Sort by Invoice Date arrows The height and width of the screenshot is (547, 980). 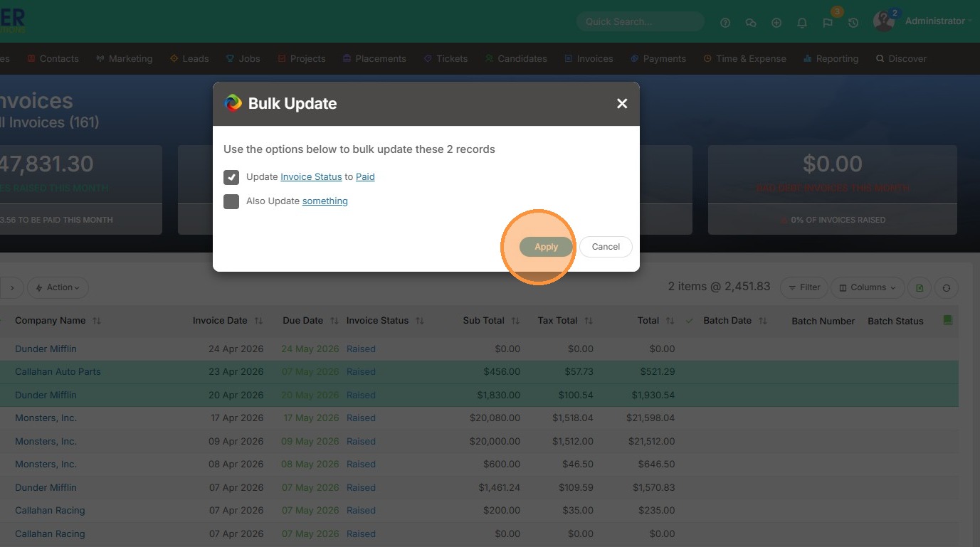point(258,321)
